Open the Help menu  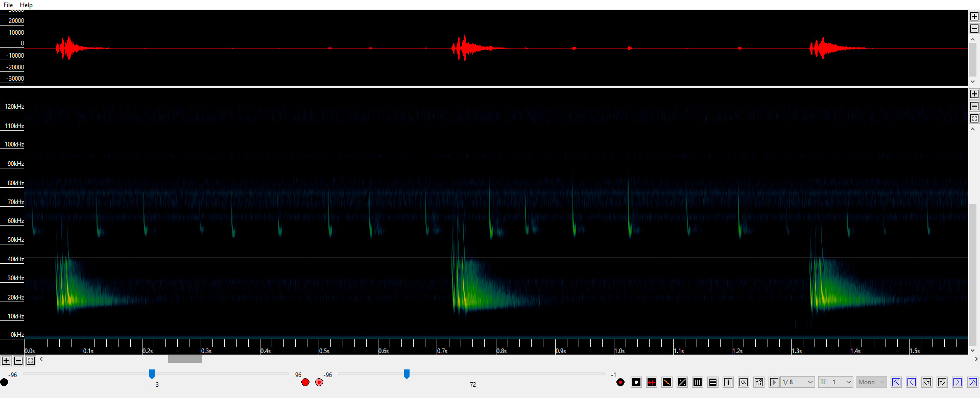coord(26,5)
